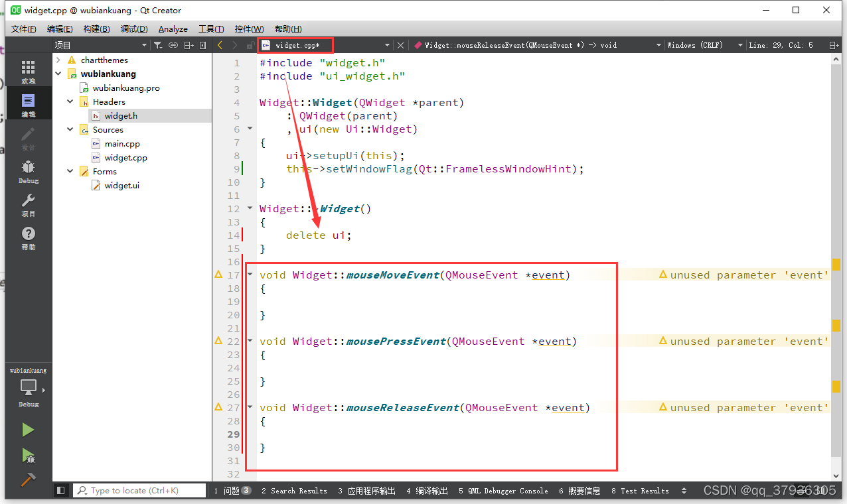Focus the Type to locate field

(139, 491)
